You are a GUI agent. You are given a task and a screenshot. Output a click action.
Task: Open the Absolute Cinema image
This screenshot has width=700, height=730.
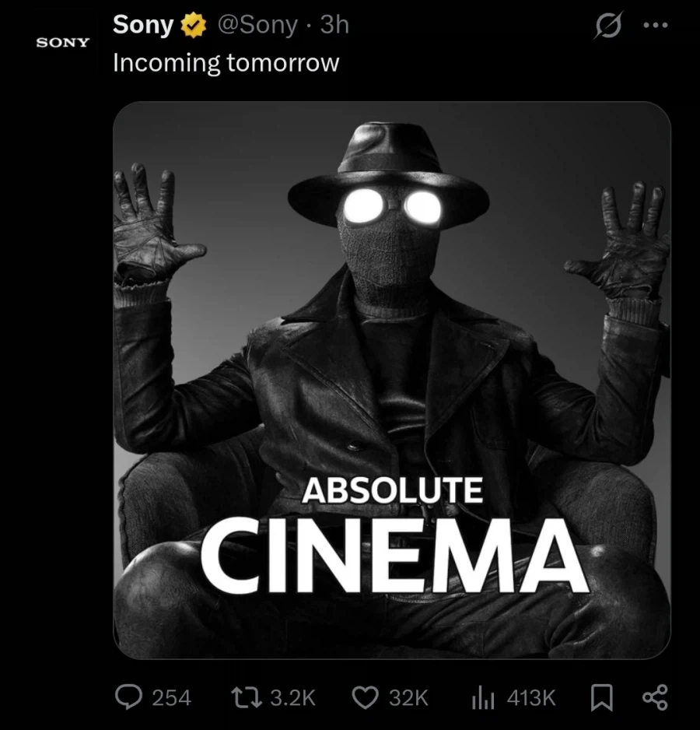(392, 380)
